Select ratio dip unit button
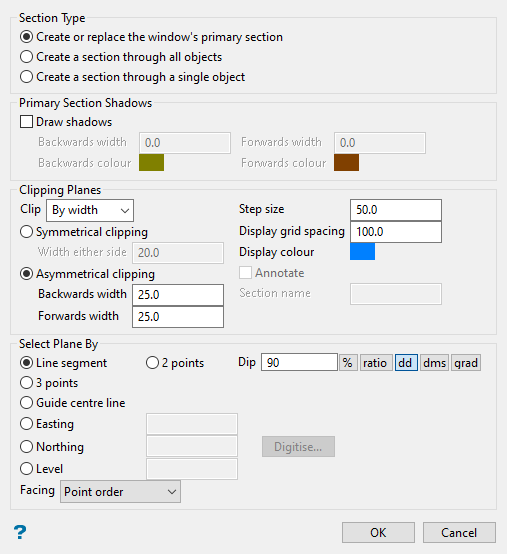This screenshot has width=507, height=554. 376,363
